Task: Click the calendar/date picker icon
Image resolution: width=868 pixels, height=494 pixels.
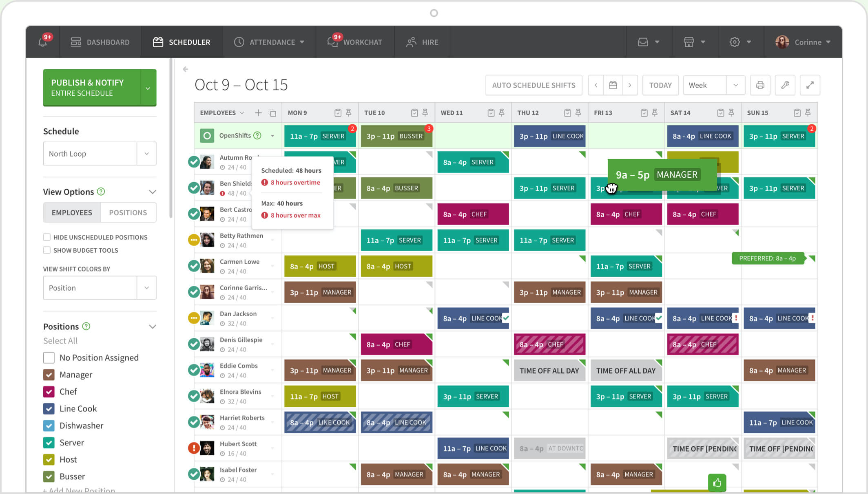Action: (613, 85)
